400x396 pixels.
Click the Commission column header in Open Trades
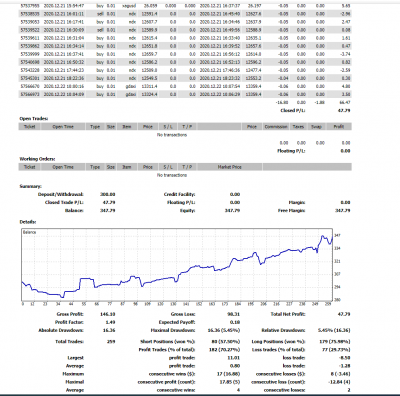coord(276,127)
